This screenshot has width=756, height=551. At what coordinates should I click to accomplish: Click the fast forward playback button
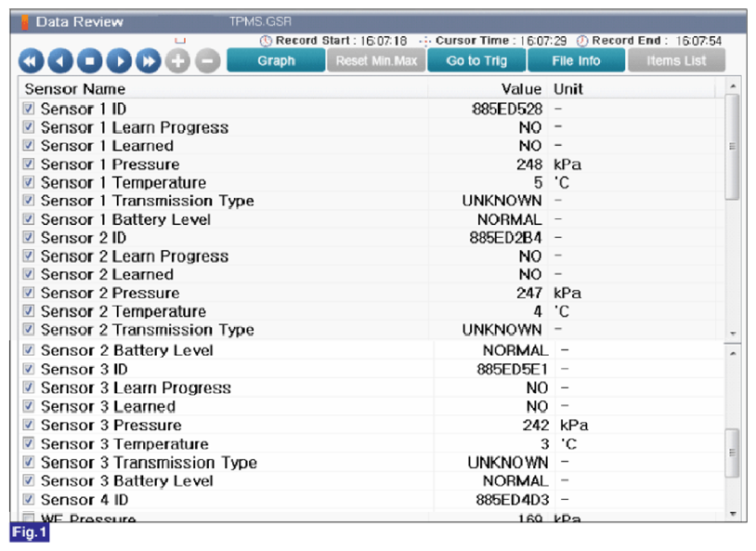point(149,61)
